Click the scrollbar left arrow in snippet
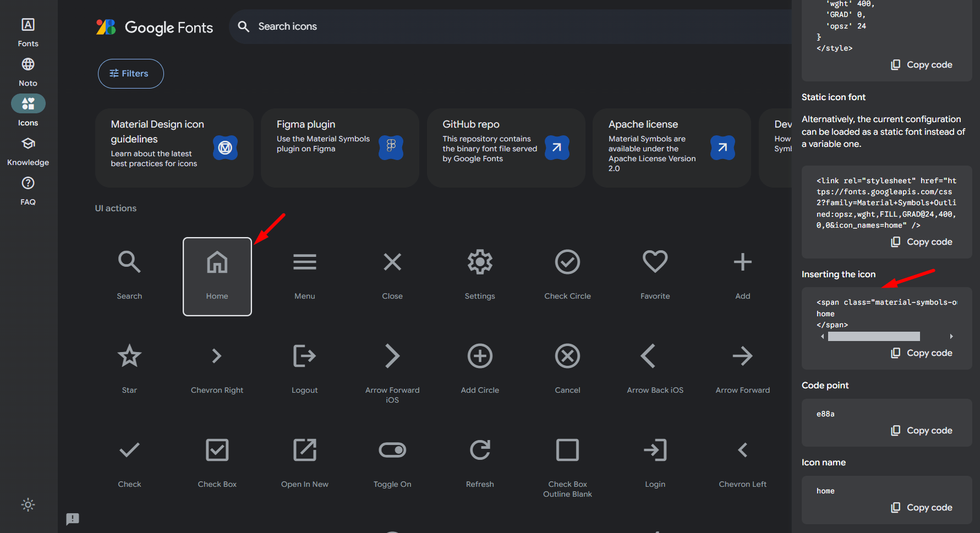 click(x=823, y=336)
